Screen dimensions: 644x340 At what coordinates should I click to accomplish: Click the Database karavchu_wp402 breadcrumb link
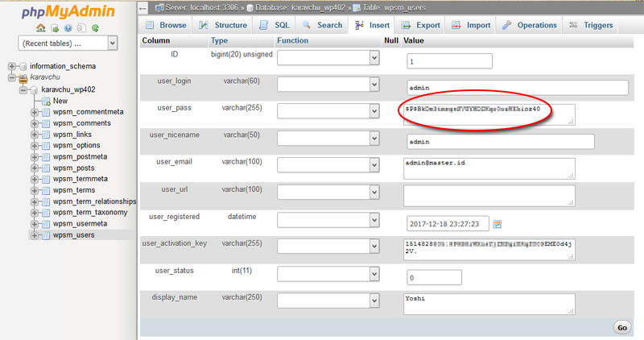299,8
